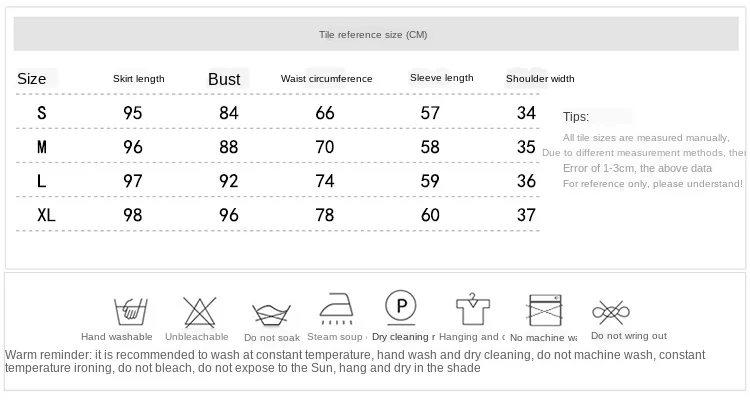Select the Skirt length column header

(139, 79)
